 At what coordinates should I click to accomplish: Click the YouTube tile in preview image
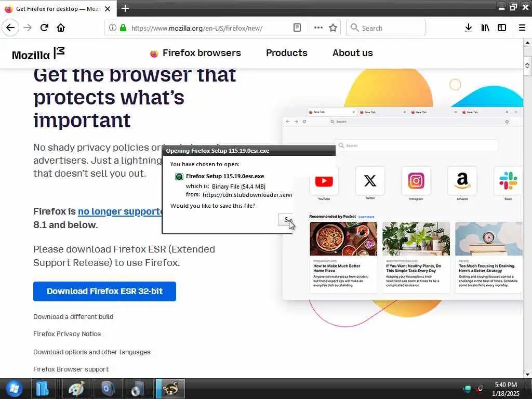coord(324,181)
